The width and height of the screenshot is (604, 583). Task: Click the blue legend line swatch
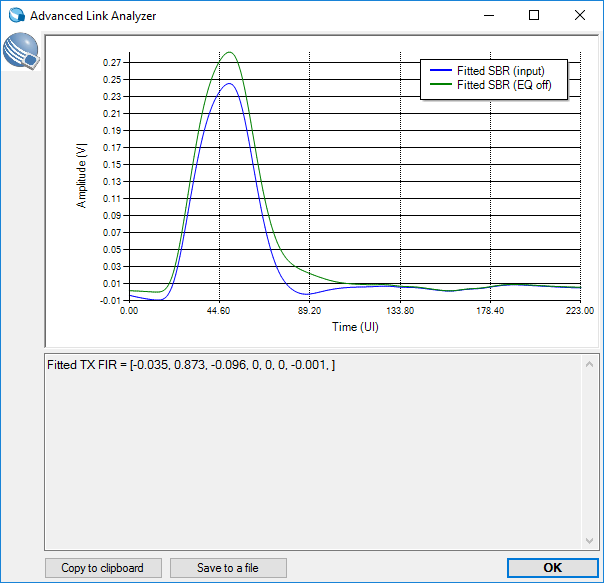pos(441,71)
